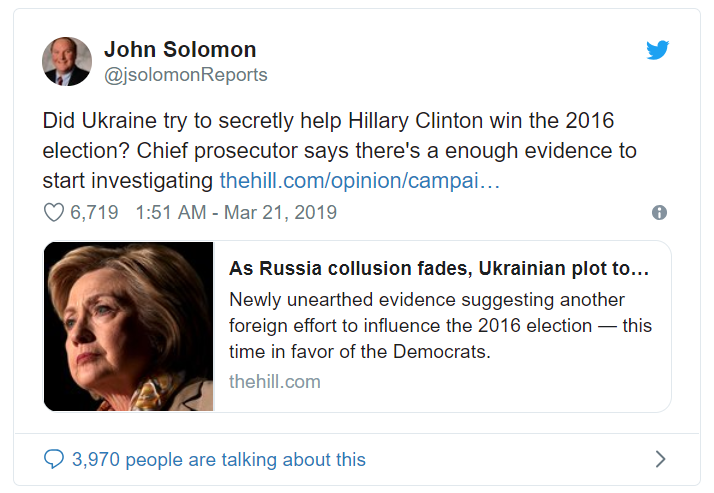
Task: Open the tweet info circle icon
Action: pyautogui.click(x=659, y=212)
